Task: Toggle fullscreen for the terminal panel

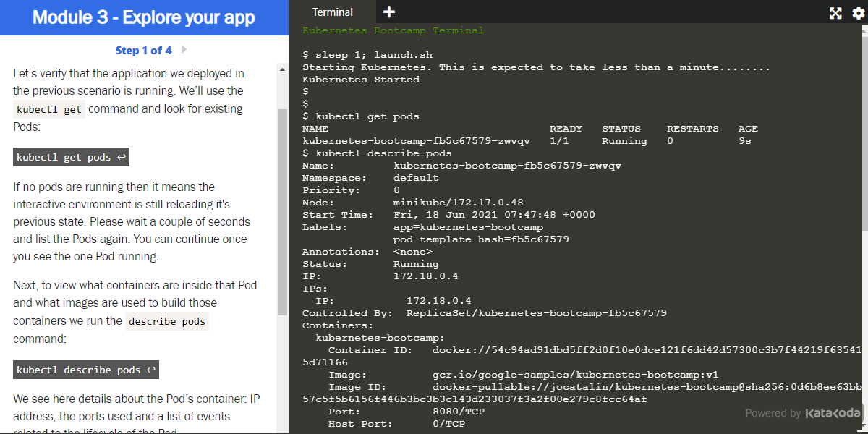Action: (x=835, y=12)
